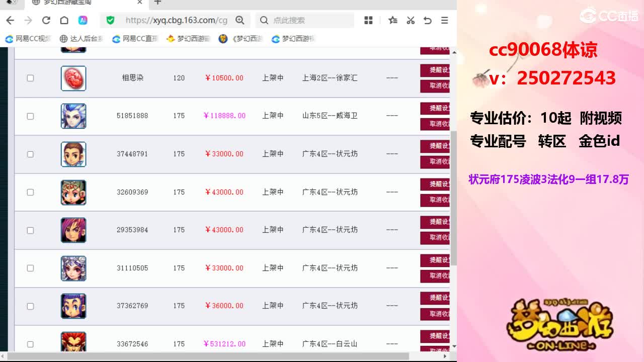Open the character avatar for 32609369
Image resolution: width=644 pixels, height=362 pixels.
73,192
